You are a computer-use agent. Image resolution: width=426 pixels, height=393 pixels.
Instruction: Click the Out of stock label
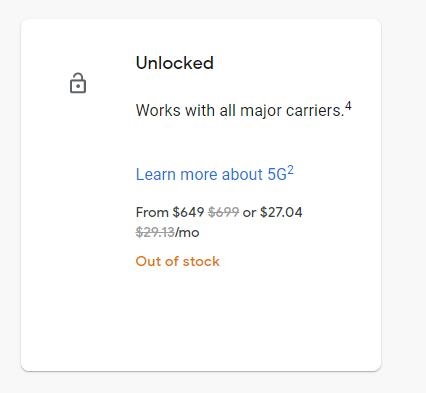click(x=177, y=261)
